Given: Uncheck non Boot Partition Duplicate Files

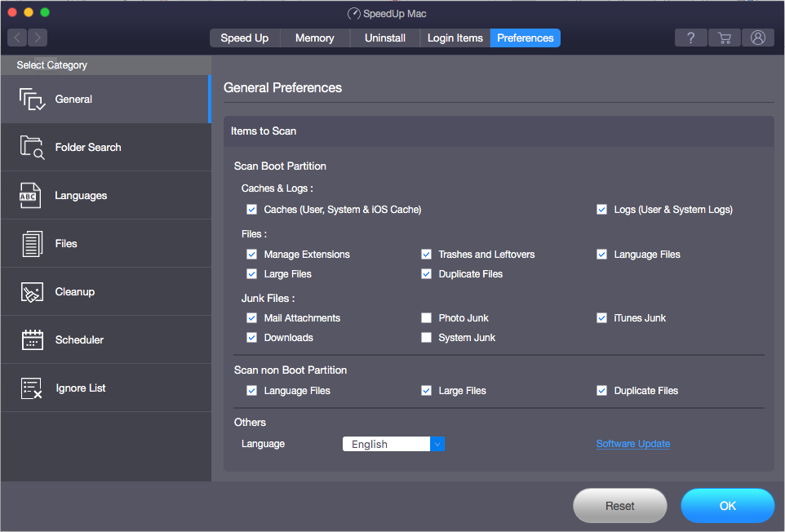Looking at the screenshot, I should [601, 390].
